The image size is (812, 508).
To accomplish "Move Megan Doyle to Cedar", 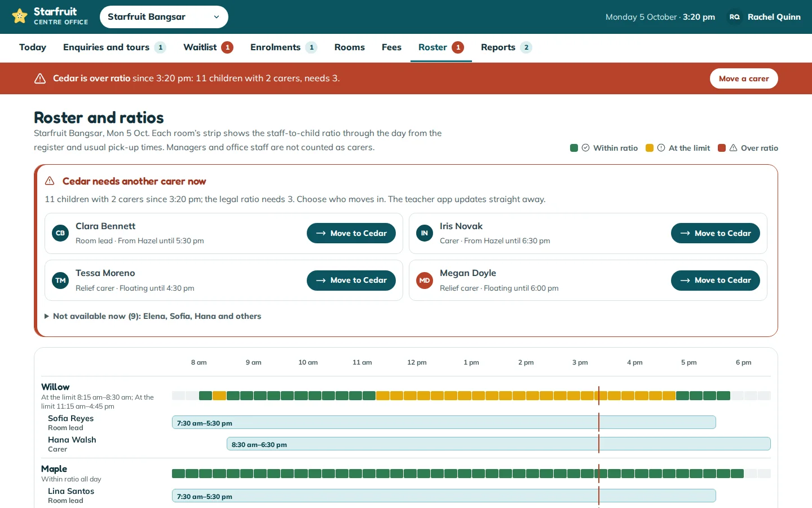I will [x=716, y=281].
